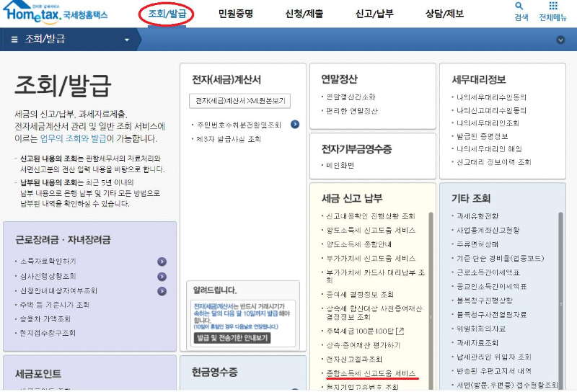Open 승용차 가액조회 link
Screen dimensions: 577x392
click(45, 318)
